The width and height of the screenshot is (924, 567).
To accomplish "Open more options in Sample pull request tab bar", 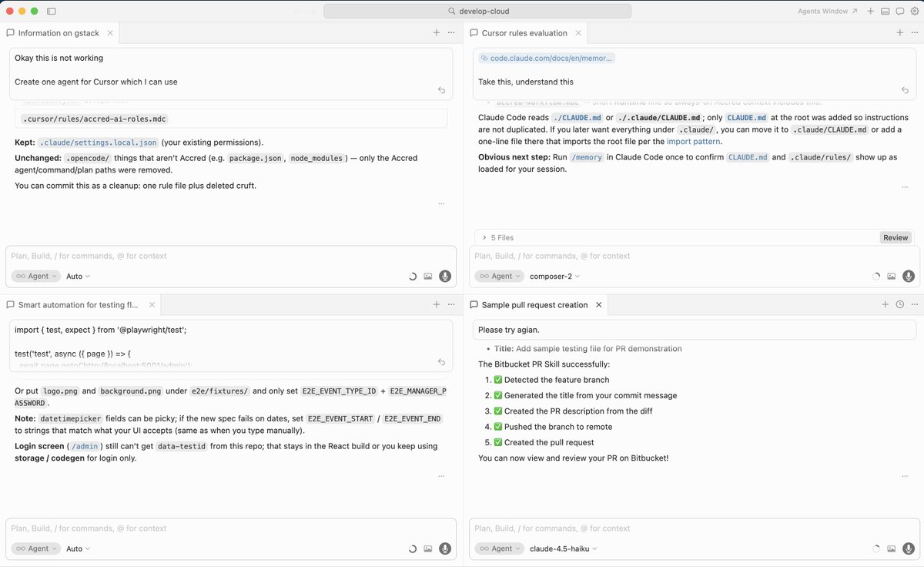I will (915, 305).
